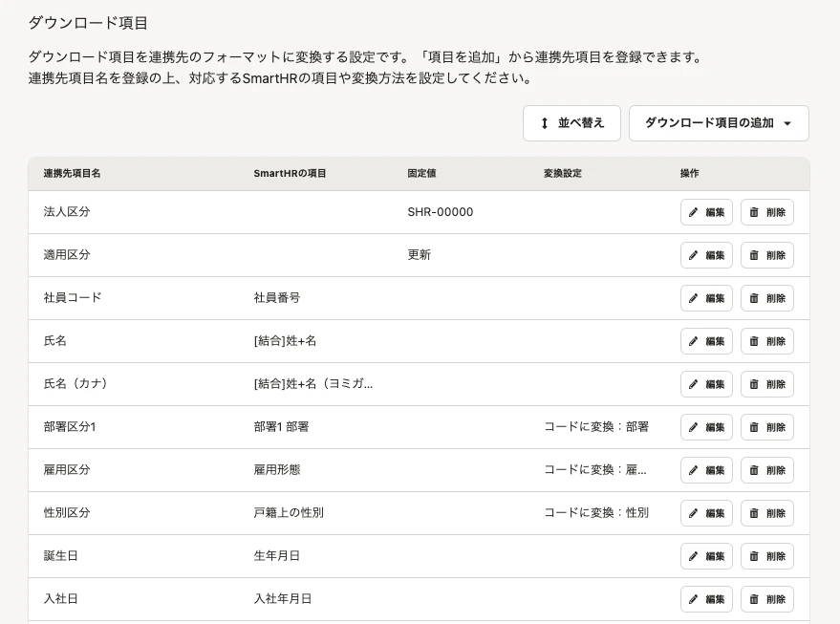Image resolution: width=840 pixels, height=624 pixels.
Task: Delete the 氏名 row
Action: point(767,341)
